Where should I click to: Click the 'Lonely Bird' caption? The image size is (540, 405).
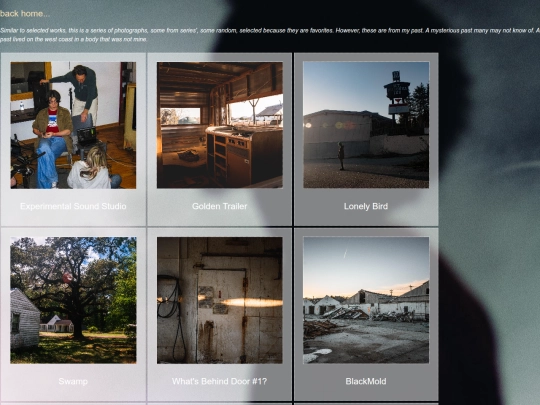pyautogui.click(x=366, y=206)
